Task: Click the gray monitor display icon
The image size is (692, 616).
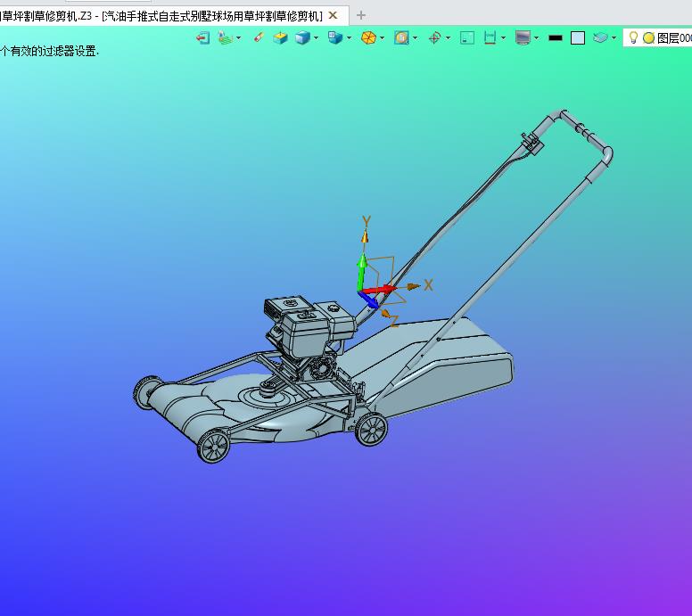Action: click(523, 38)
